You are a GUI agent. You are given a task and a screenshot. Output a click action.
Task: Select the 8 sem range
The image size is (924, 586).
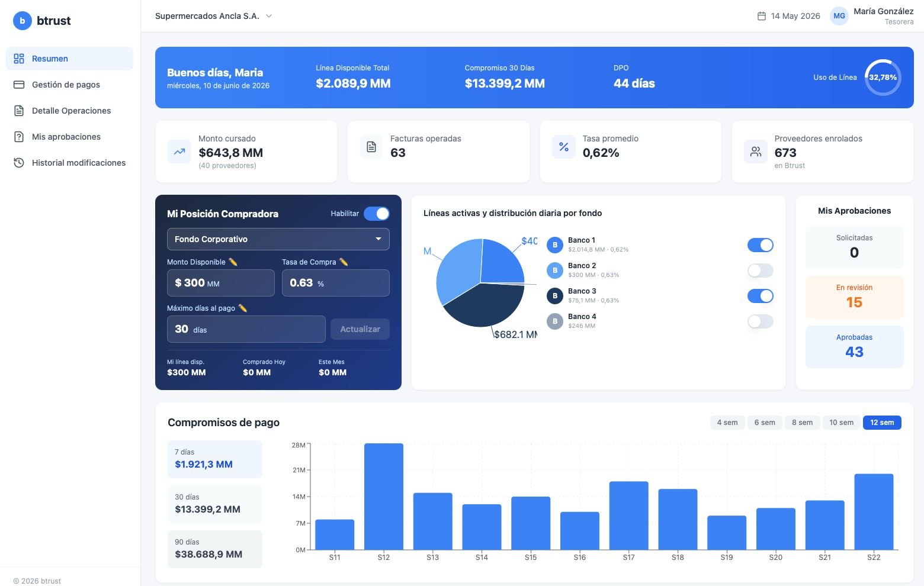[x=803, y=423]
